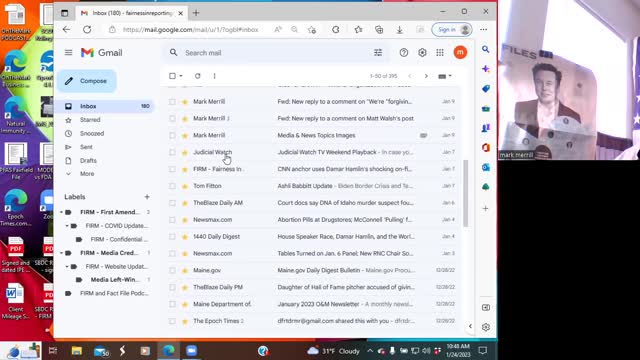Show hidden icons chevron in system tray
Image resolution: width=640 pixels, height=360 pixels.
pyautogui.click(x=370, y=351)
